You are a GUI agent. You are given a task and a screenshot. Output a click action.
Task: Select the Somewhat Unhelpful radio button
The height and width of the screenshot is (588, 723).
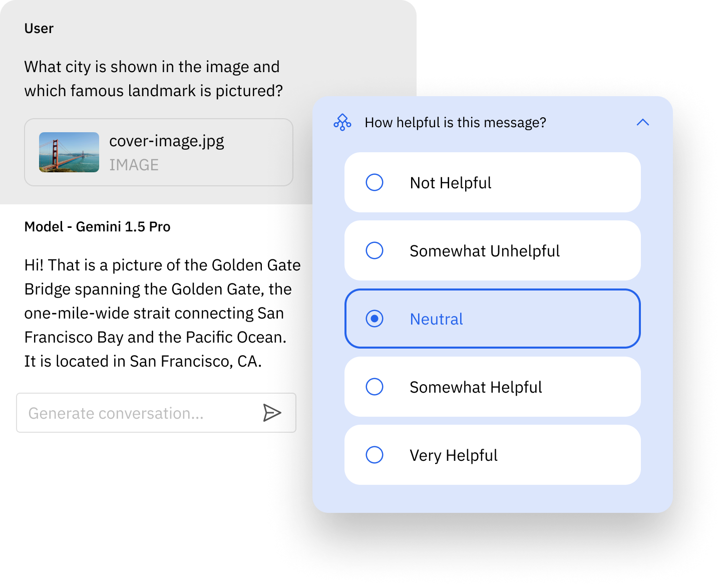375,250
